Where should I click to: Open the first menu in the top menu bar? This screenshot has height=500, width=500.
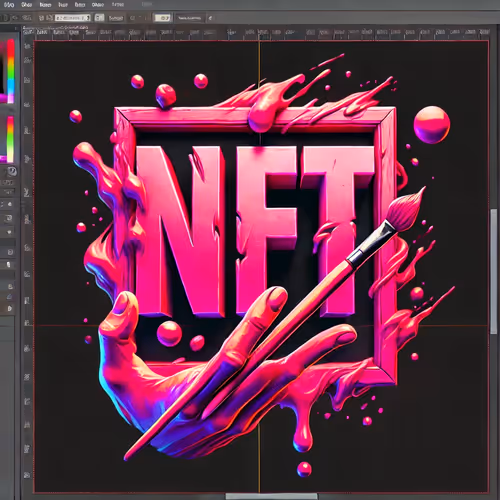(x=8, y=5)
